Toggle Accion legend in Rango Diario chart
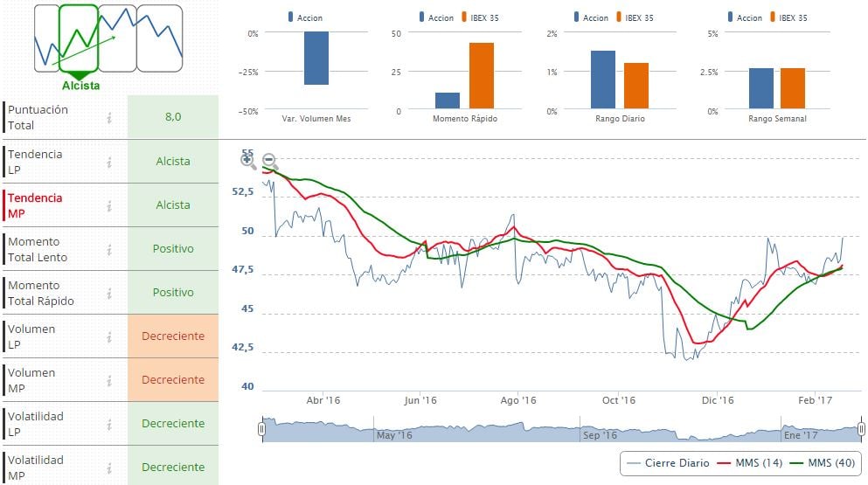 point(589,17)
